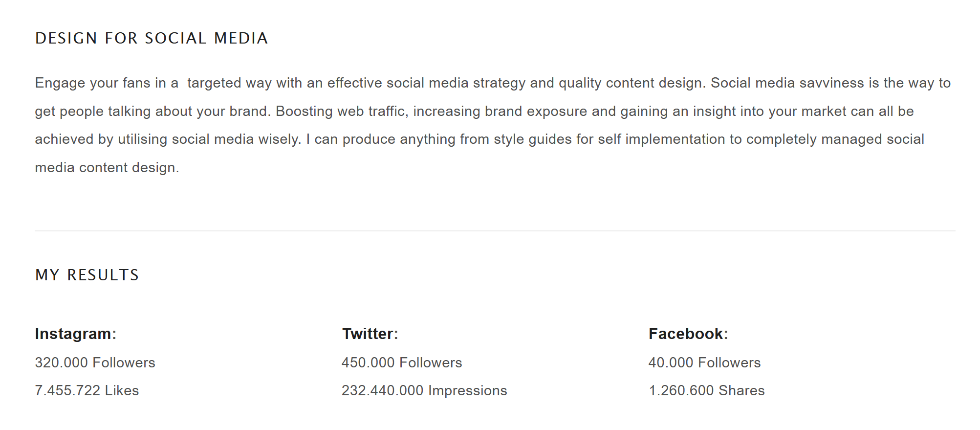Click the "DESIGN FOR SOCIAL MEDIA" heading
Viewport: 980px width, 430px height.
click(x=152, y=38)
